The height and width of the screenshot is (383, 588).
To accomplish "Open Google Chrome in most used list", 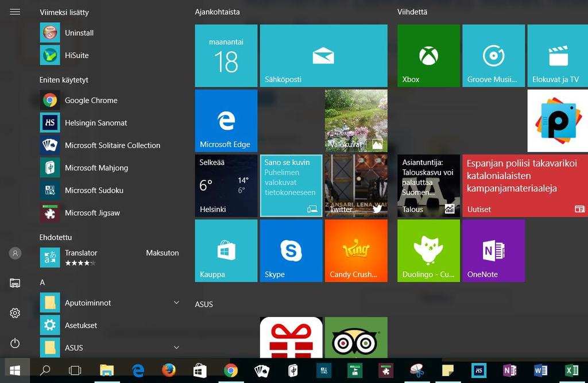I will tap(110, 100).
